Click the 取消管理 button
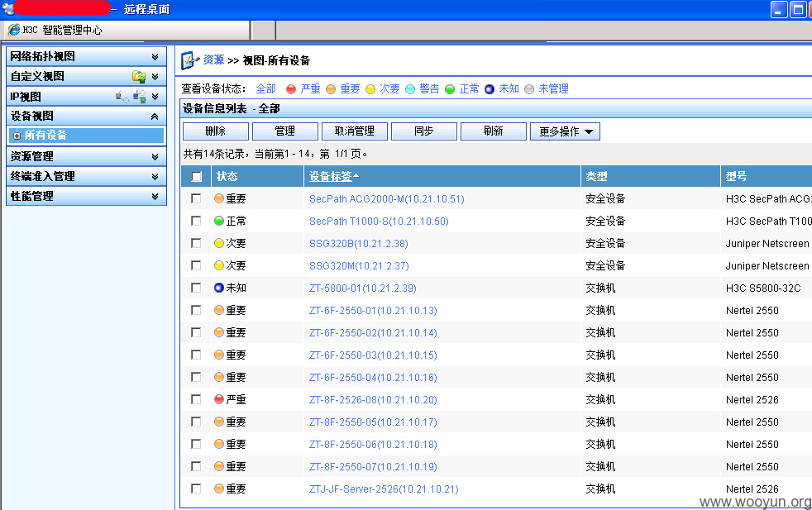The height and width of the screenshot is (510, 812). [354, 131]
